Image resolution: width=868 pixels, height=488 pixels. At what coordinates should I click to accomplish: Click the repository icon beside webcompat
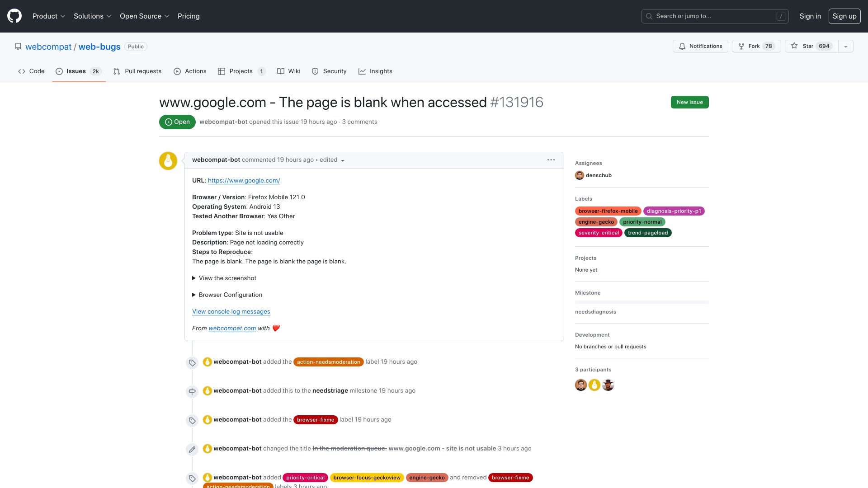click(x=18, y=47)
